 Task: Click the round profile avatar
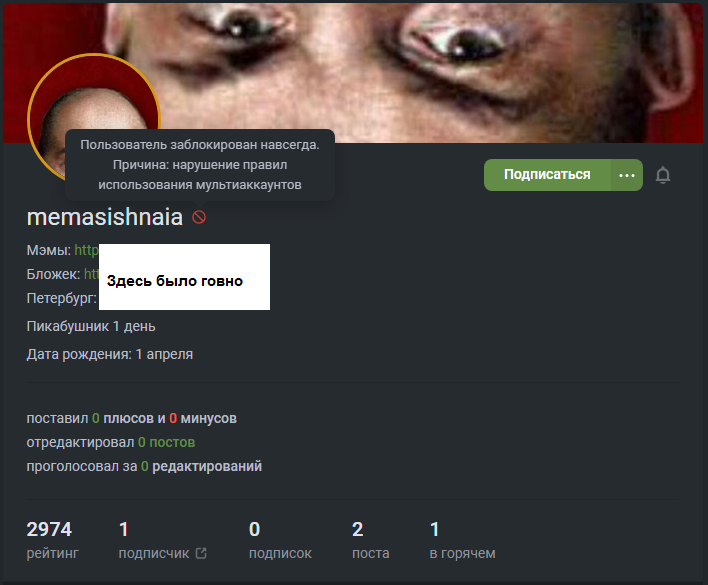pos(93,118)
